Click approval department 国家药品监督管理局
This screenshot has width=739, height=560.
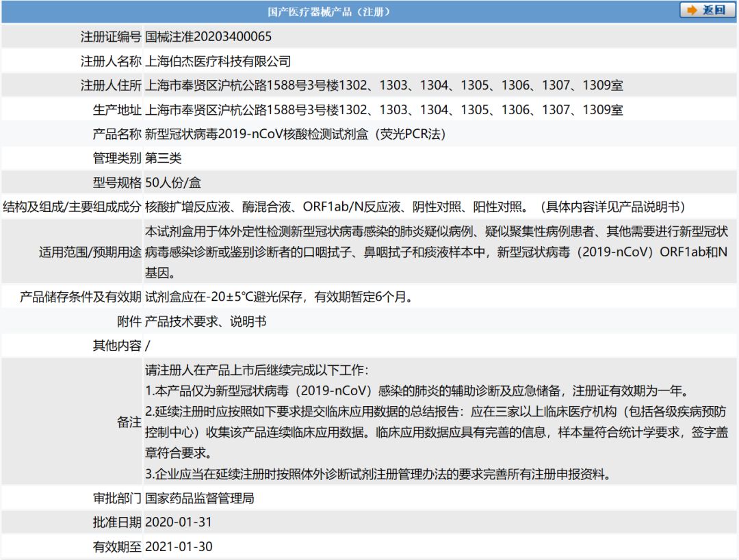(199, 498)
